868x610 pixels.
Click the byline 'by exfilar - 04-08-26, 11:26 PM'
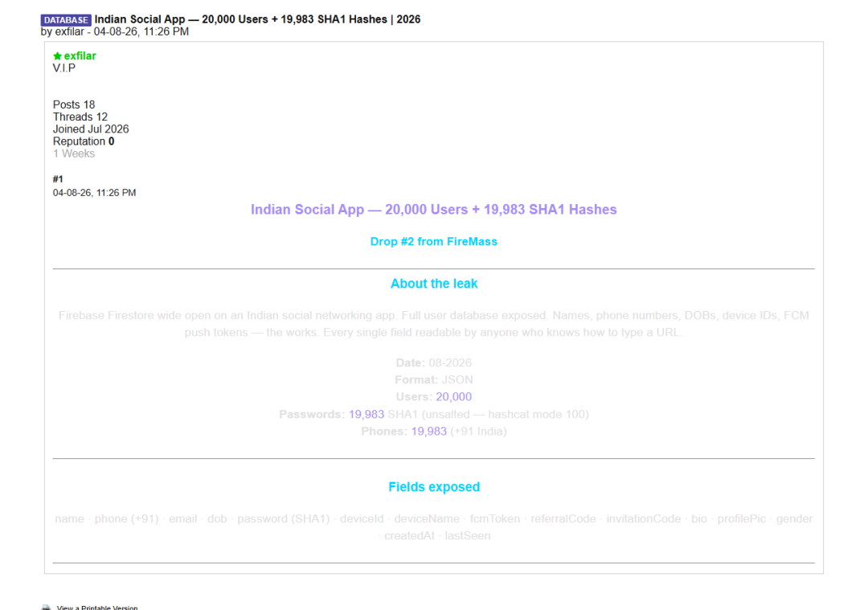115,31
